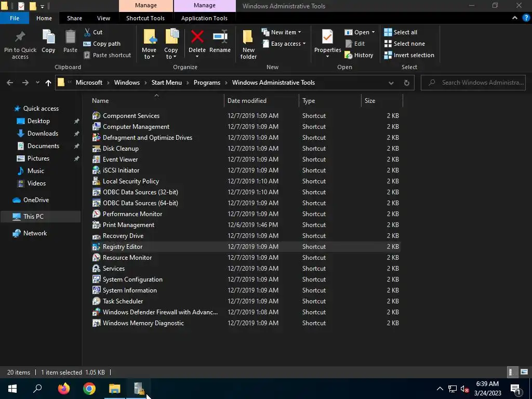Click the Cut scissors command
Viewport: 532px width, 399px height.
click(x=94, y=32)
